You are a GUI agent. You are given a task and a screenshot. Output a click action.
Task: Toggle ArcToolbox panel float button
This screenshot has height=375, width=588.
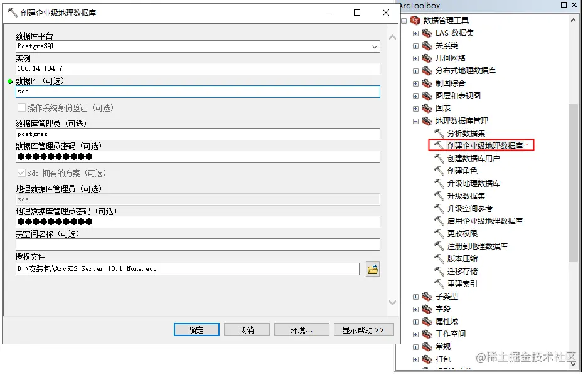click(564, 5)
